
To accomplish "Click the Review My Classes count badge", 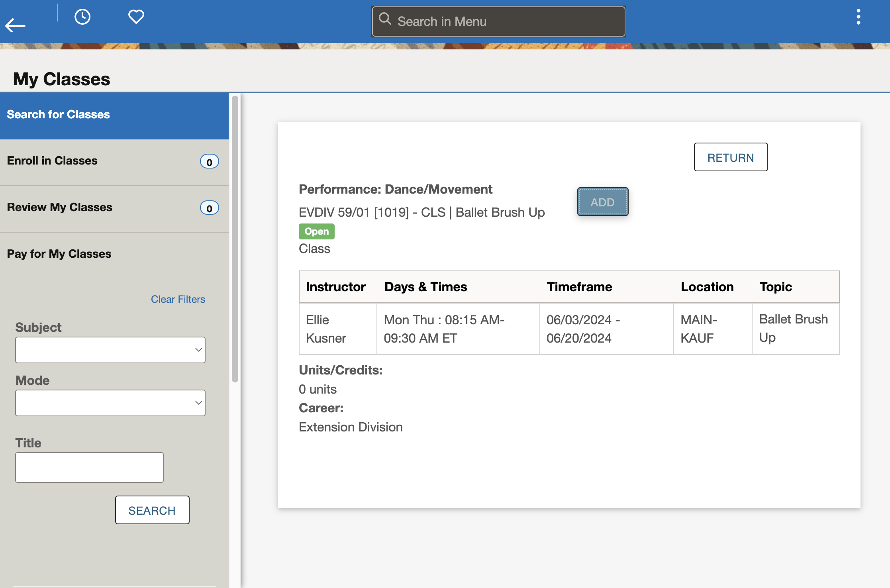I will (x=209, y=208).
